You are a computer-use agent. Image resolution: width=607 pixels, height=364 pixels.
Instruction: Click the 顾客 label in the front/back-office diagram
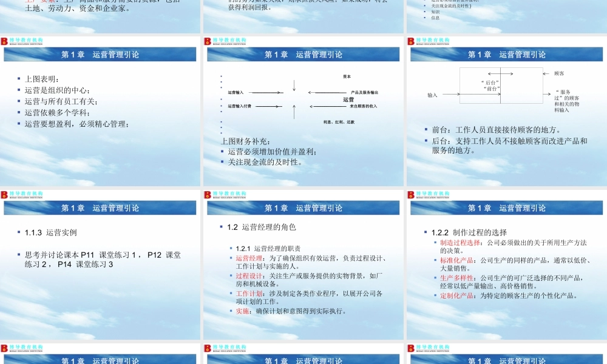pyautogui.click(x=559, y=73)
